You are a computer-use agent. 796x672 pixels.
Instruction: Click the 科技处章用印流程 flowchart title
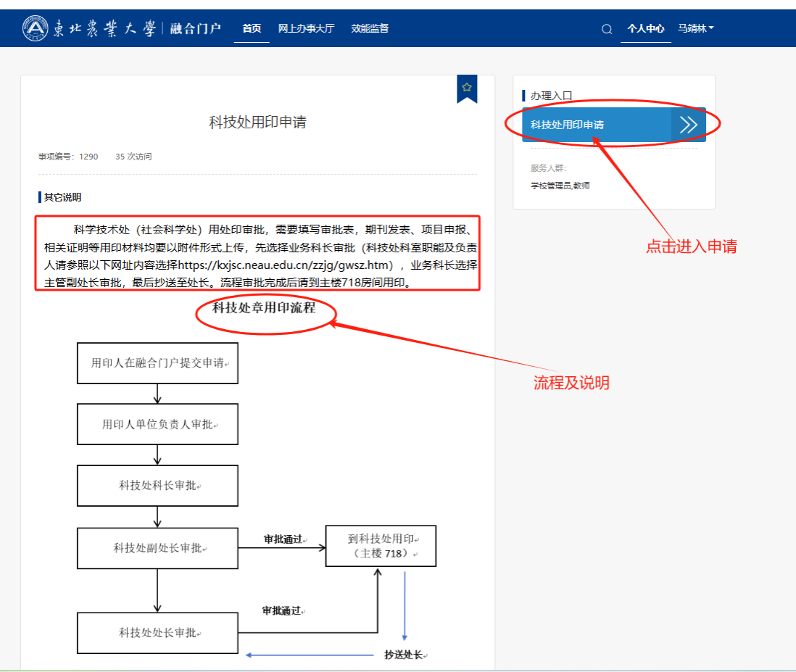[x=264, y=308]
